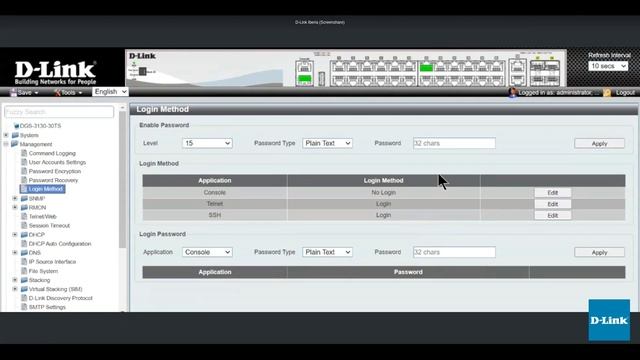Open the IP Source Interface page
Screen dimensions: 640x360
point(52,262)
